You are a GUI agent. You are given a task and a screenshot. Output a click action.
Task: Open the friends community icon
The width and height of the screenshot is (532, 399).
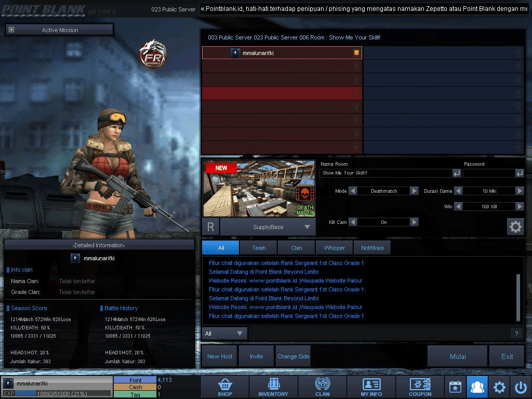477,387
